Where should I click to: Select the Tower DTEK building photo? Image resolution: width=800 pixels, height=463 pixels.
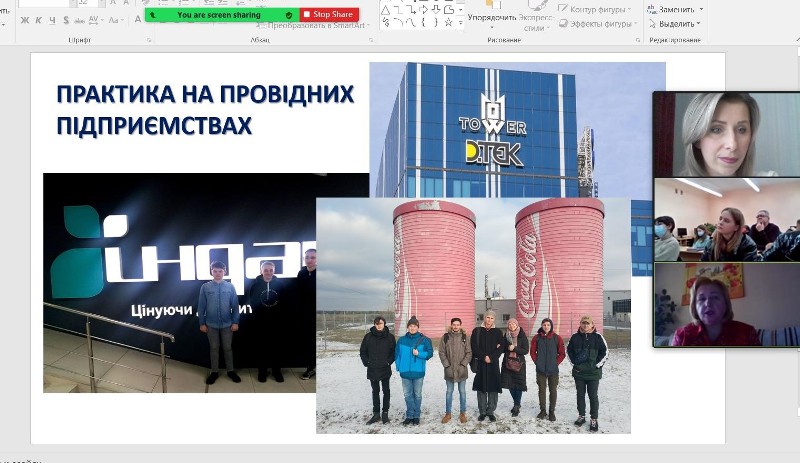(x=517, y=130)
